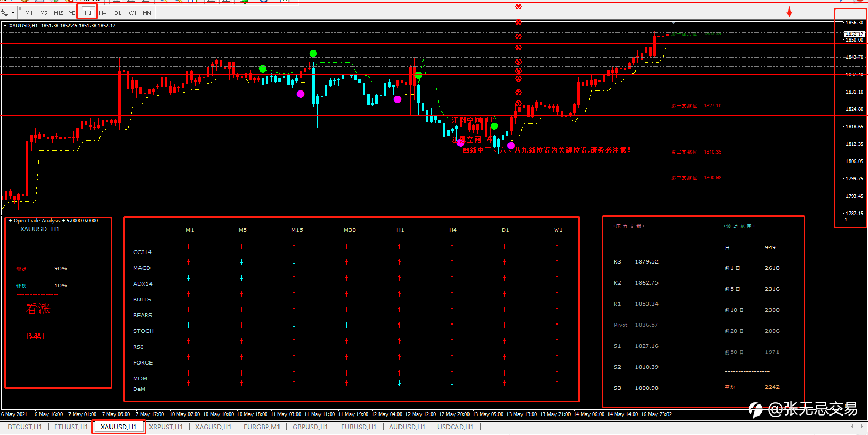Click the MOM indicator row label

tap(140, 379)
